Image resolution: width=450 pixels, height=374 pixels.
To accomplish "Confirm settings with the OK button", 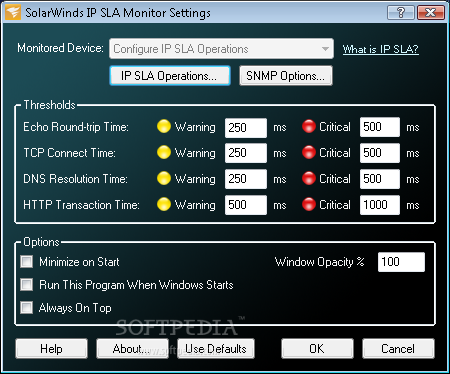I will (317, 349).
